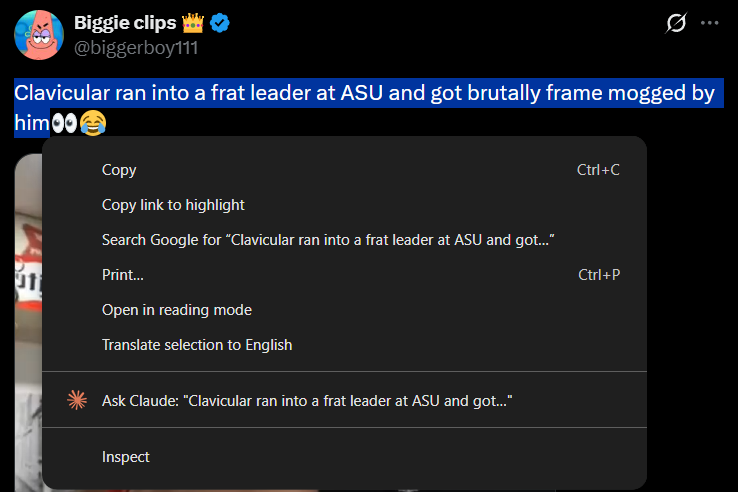Choose Translate selection to English
Image resolution: width=738 pixels, height=492 pixels.
(197, 345)
